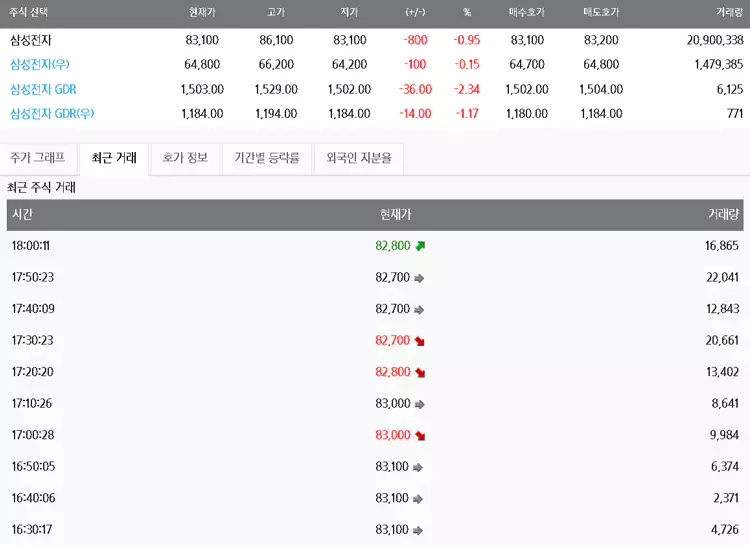Click the red down arrow at 17:00:28
This screenshot has width=750, height=545.
click(x=420, y=436)
